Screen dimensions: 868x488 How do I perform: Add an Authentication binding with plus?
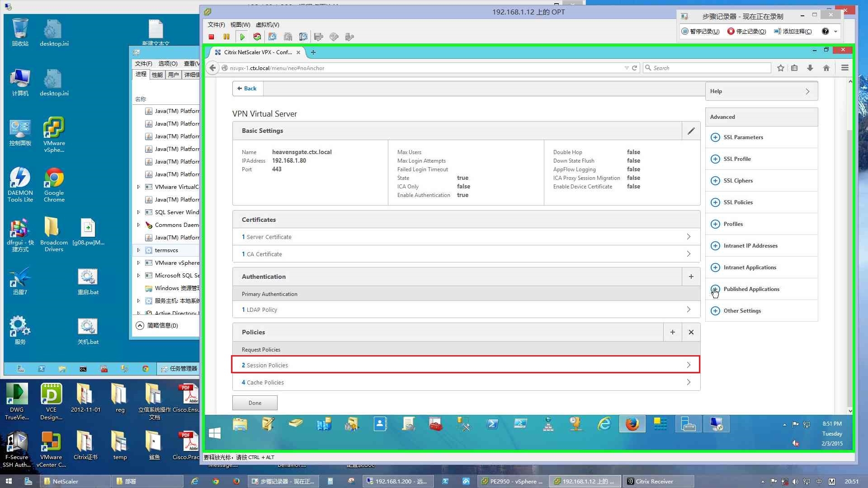pos(691,277)
